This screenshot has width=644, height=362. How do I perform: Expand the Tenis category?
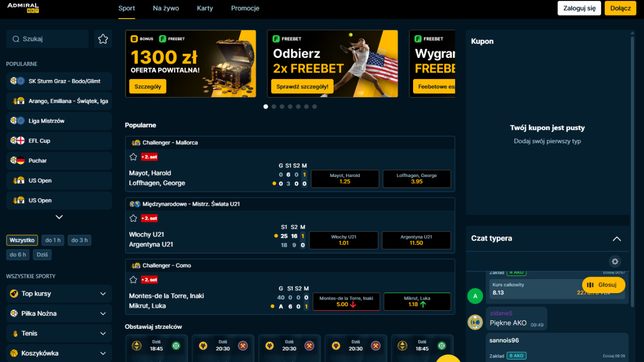pyautogui.click(x=103, y=333)
